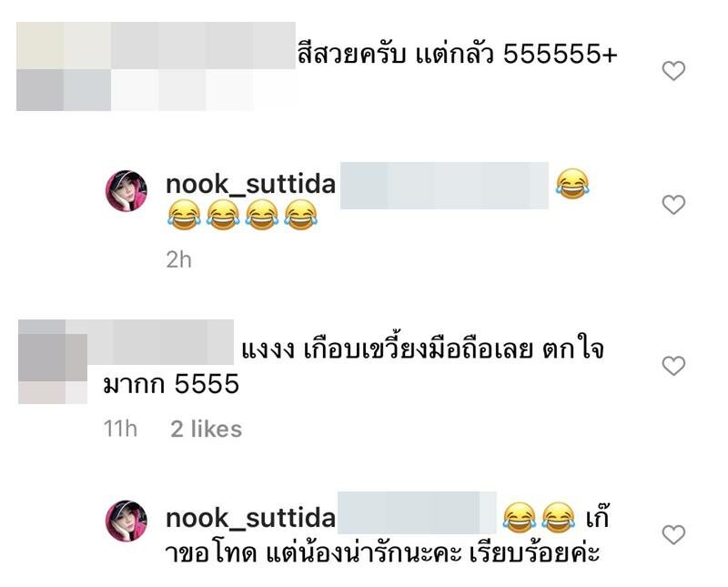View the "2 likes" list
The image size is (728, 587).
[207, 430]
